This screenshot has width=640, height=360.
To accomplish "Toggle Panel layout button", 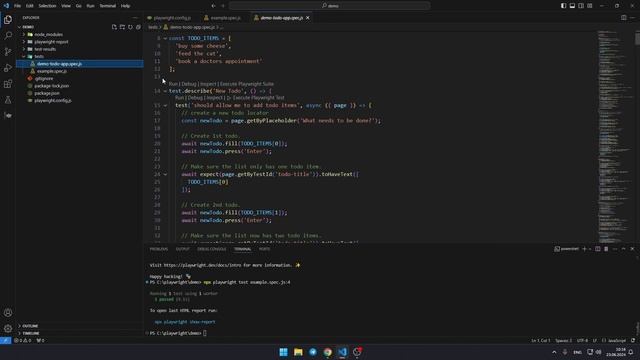I will coord(572,6).
